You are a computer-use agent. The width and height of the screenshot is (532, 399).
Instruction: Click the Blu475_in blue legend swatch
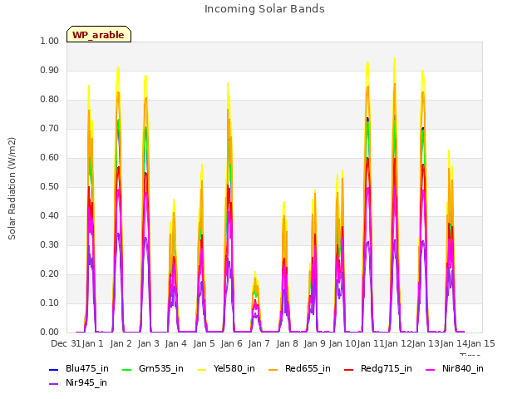[53, 369]
